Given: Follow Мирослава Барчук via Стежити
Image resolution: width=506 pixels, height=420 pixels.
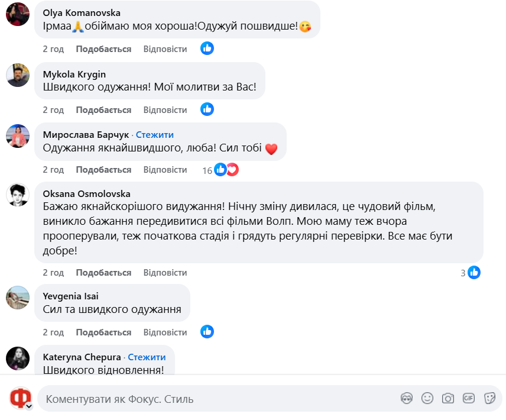Looking at the screenshot, I should coord(154,135).
